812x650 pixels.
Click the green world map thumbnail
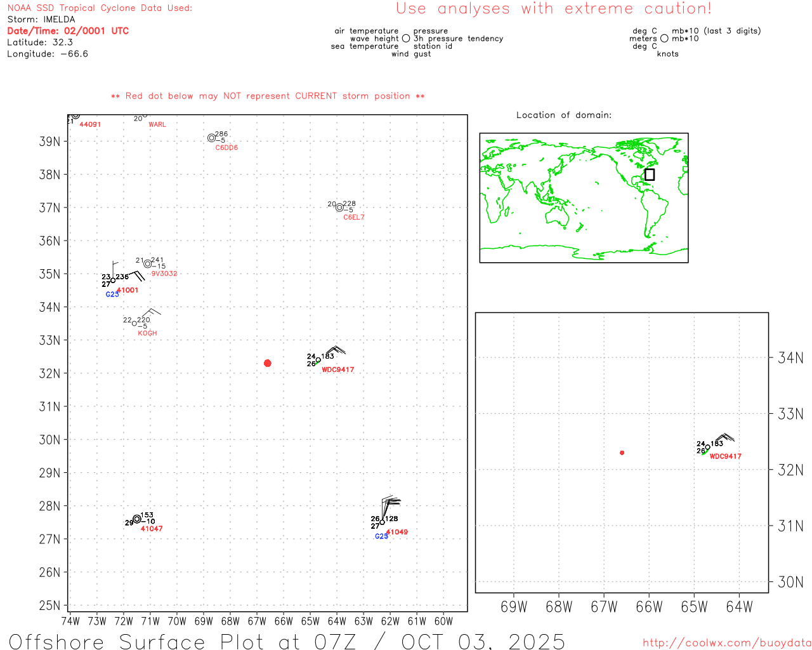click(584, 198)
